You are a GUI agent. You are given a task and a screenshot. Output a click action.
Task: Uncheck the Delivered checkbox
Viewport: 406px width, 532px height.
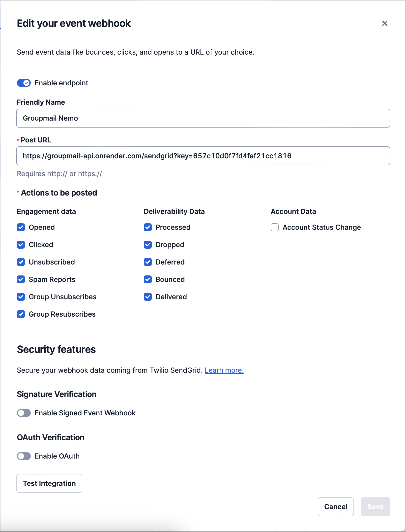coord(148,297)
